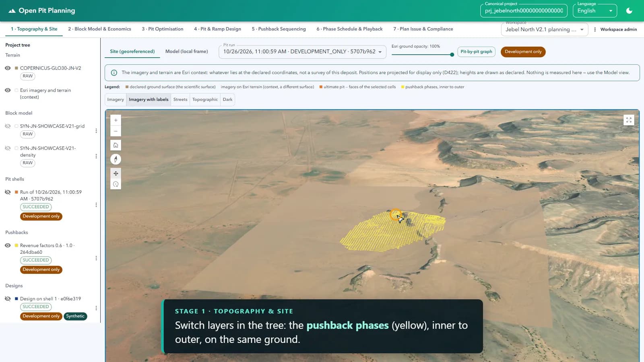Open the workspace admin kebab menu
The height and width of the screenshot is (362, 644).
[595, 29]
